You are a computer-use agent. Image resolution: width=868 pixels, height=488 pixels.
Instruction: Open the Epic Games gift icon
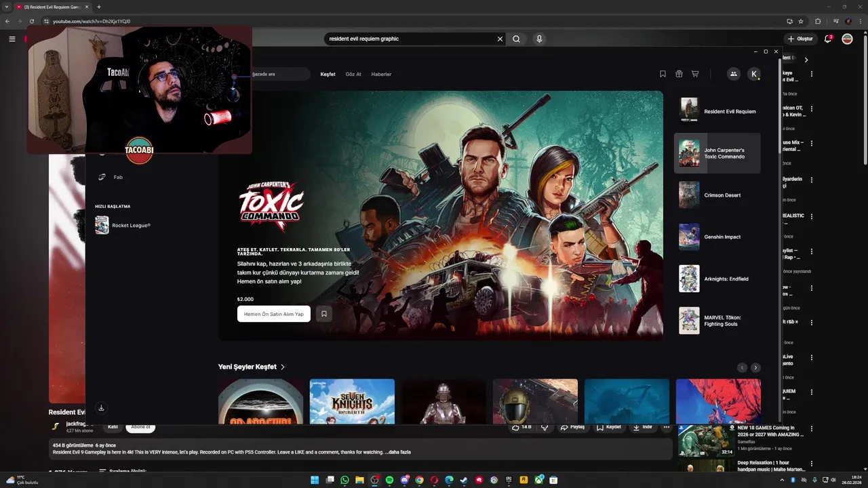[679, 74]
